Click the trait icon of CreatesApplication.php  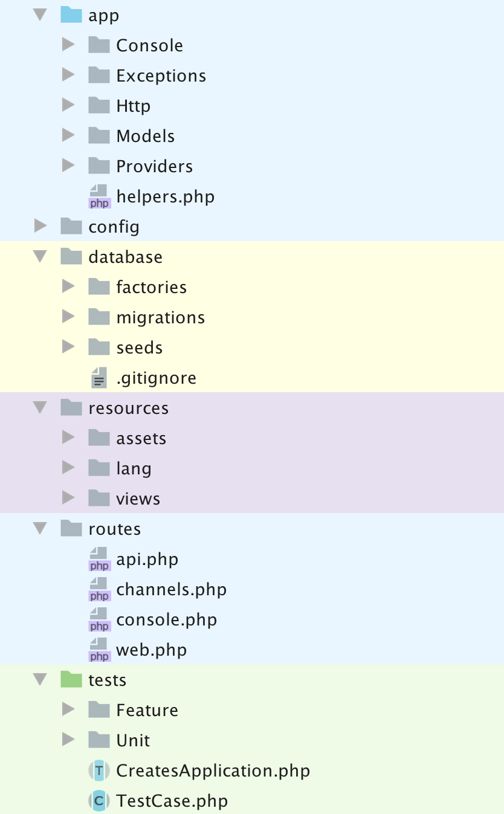99,770
